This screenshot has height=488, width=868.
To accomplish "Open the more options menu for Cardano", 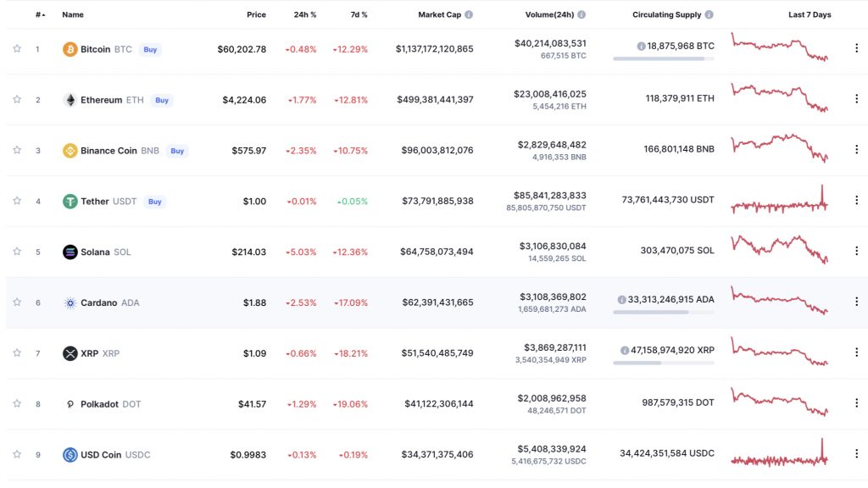I will click(856, 302).
